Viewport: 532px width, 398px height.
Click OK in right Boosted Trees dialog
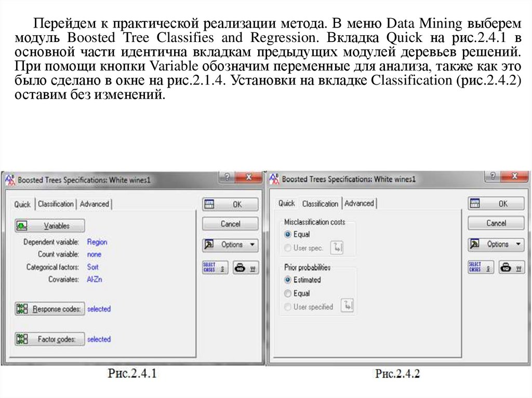pyautogui.click(x=496, y=204)
